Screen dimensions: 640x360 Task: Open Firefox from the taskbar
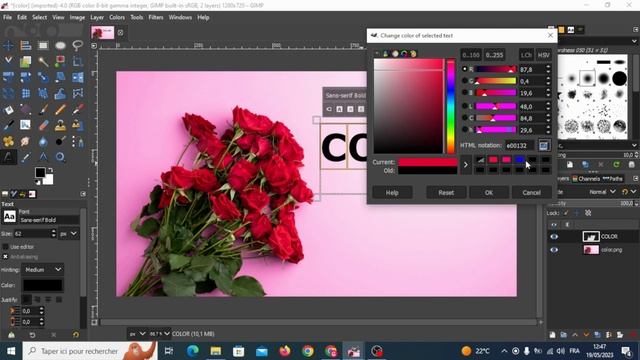coord(284,351)
